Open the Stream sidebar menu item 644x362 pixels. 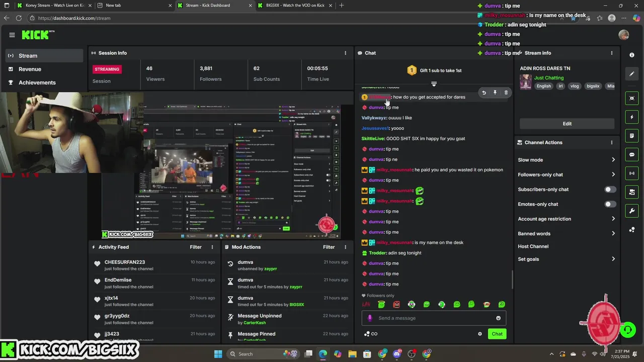point(44,56)
